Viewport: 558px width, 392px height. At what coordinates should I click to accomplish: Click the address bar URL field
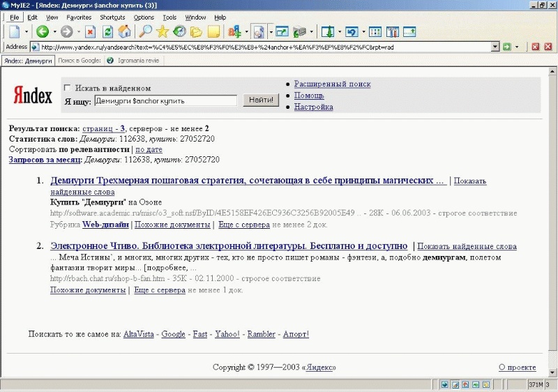tap(261, 47)
